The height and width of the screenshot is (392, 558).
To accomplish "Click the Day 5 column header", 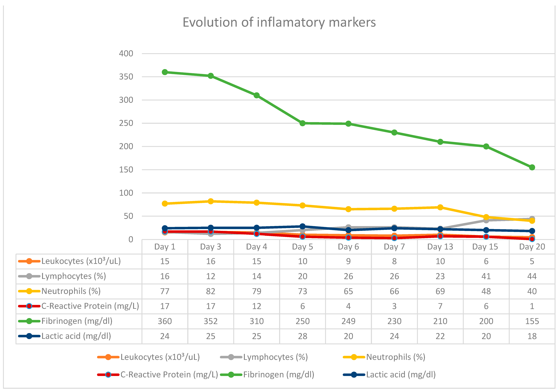I will coord(302,247).
